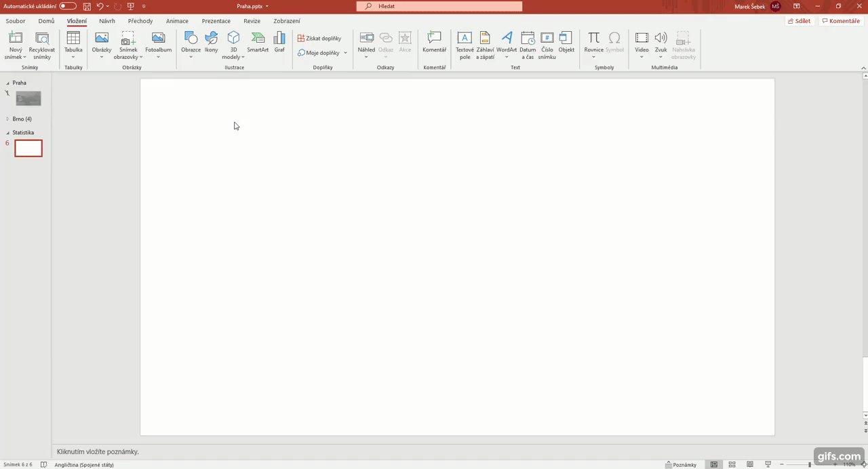Select the slide 6 thumbnail

[28, 148]
